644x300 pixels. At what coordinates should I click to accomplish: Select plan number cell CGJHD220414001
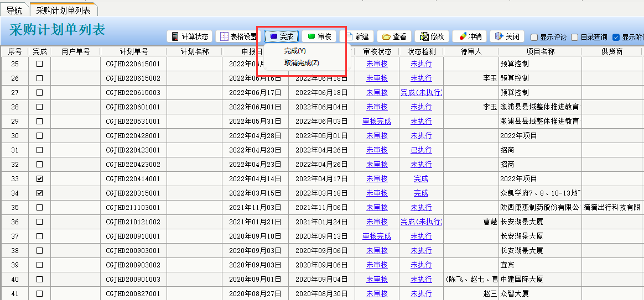(133, 179)
